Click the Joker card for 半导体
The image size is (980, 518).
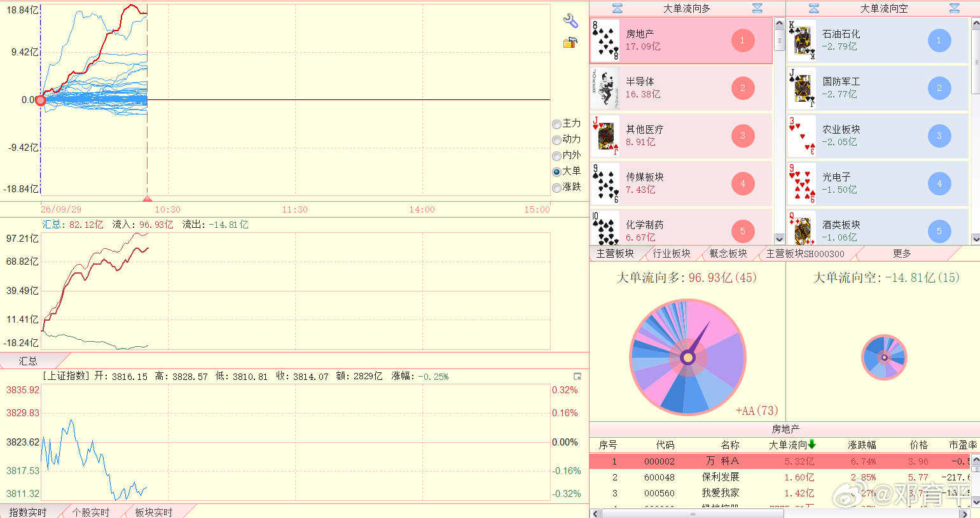(x=605, y=88)
